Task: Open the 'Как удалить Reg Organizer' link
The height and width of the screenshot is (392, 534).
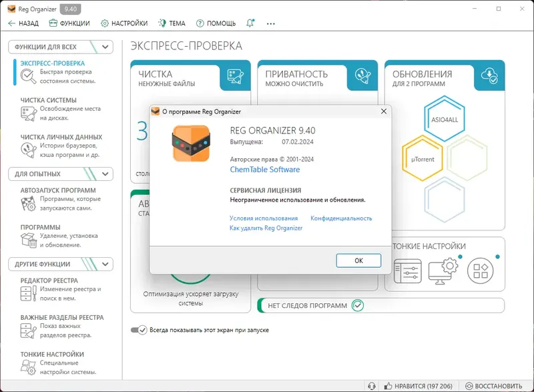Action: [266, 228]
